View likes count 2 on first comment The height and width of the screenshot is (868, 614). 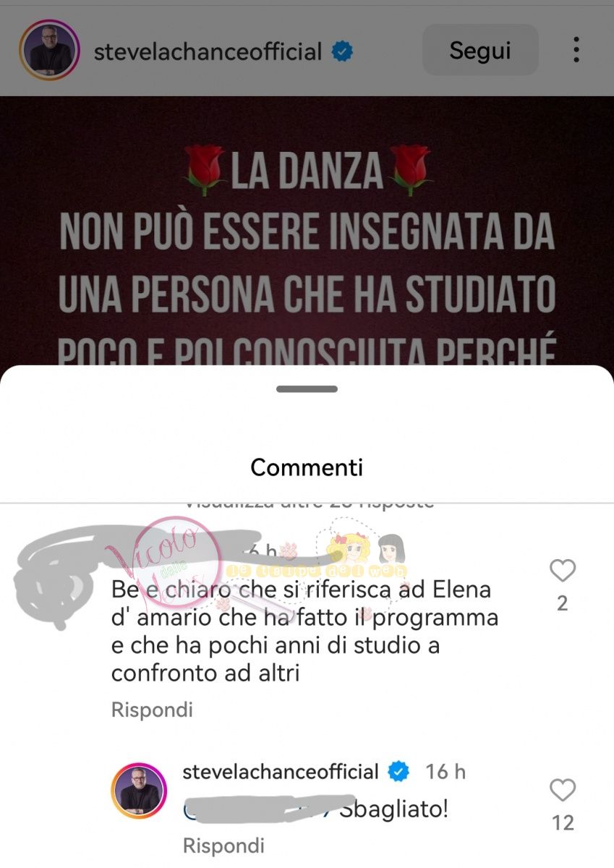coord(562,603)
